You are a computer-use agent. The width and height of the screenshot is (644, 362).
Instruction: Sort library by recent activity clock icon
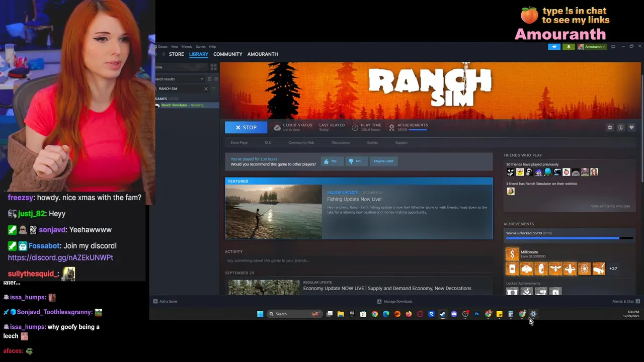point(209,79)
